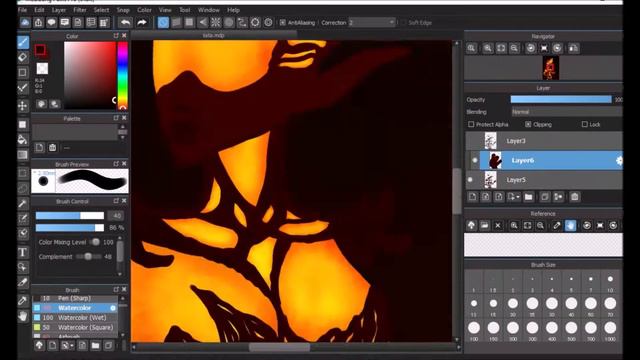Click the cloud icon in toolbar
Image resolution: width=640 pixels, height=360 pixels.
tap(25, 22)
